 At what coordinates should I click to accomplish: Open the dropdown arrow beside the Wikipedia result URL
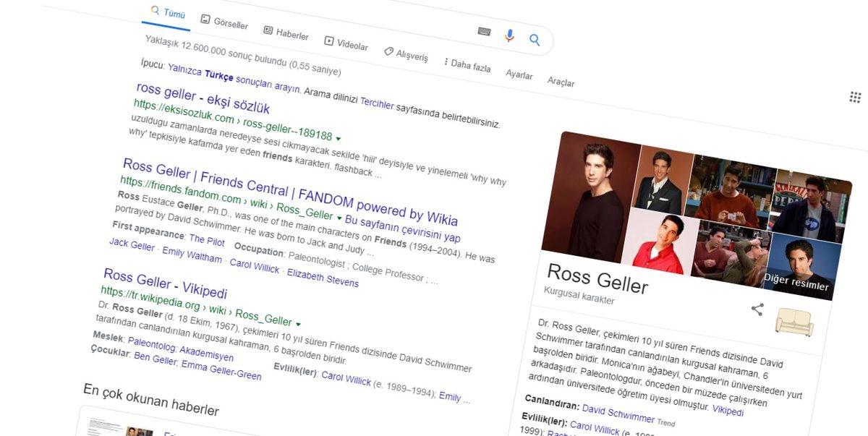pyautogui.click(x=299, y=322)
